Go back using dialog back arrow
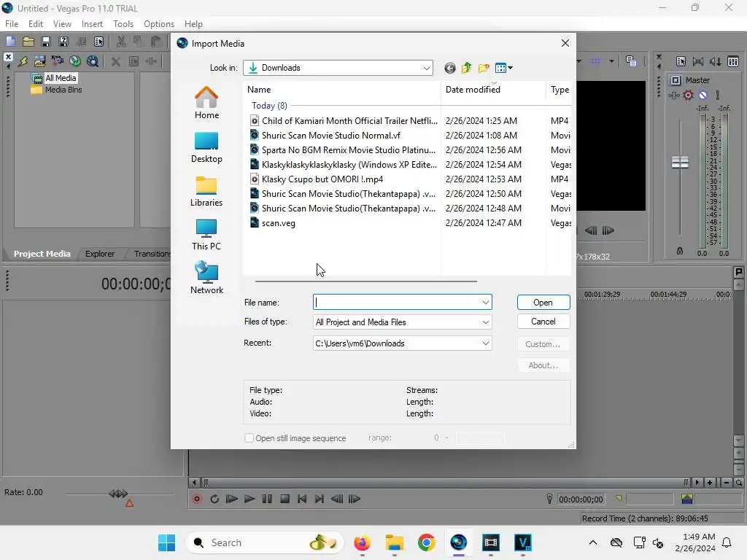Image resolution: width=747 pixels, height=560 pixels. tap(449, 68)
